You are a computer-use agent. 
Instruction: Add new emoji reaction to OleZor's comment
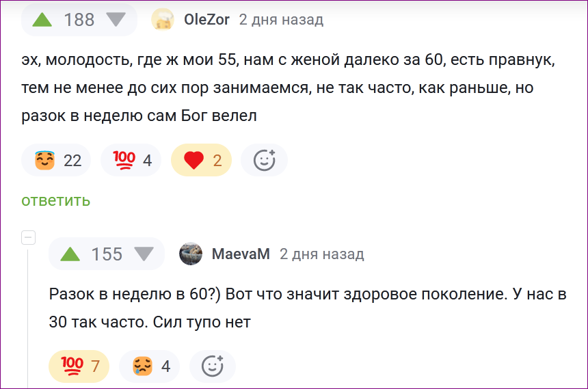click(x=264, y=161)
